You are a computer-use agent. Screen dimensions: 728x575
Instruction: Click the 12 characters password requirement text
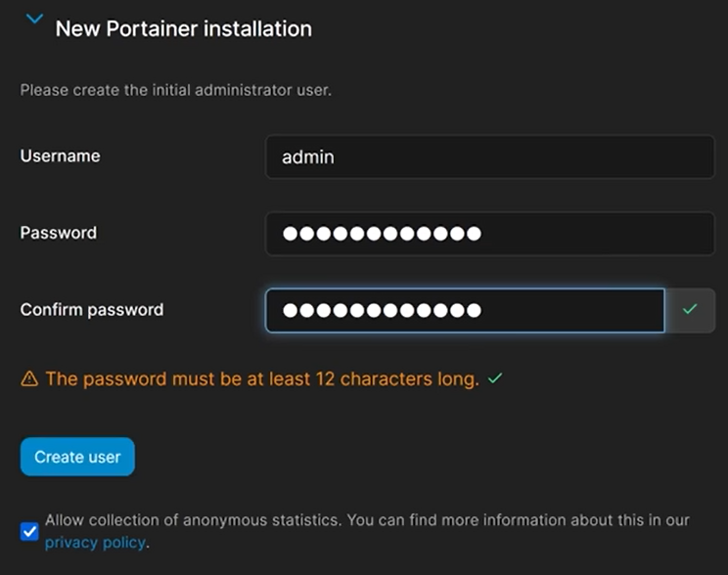pos(262,379)
